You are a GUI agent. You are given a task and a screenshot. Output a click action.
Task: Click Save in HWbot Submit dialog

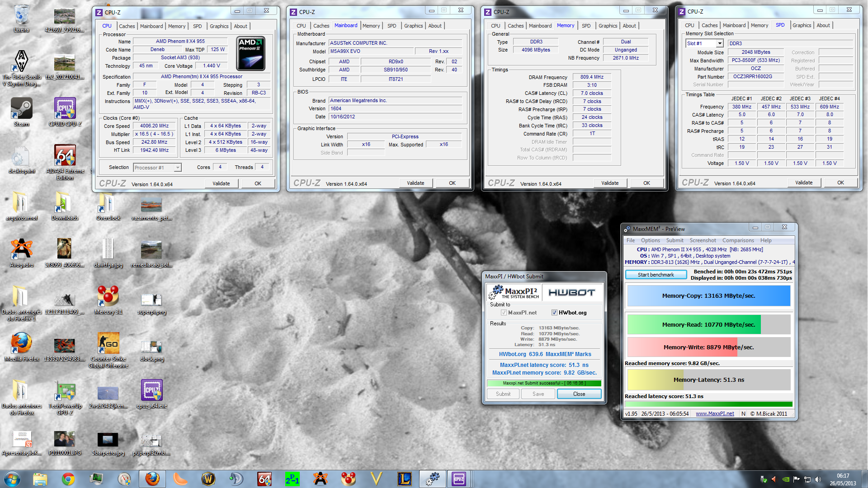(x=538, y=394)
